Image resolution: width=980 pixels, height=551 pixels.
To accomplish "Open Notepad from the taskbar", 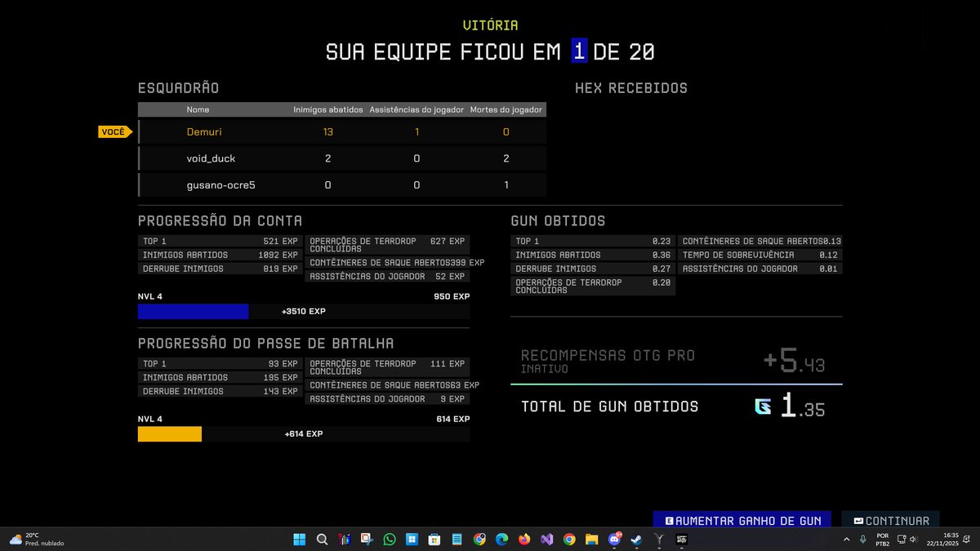I will pyautogui.click(x=457, y=539).
